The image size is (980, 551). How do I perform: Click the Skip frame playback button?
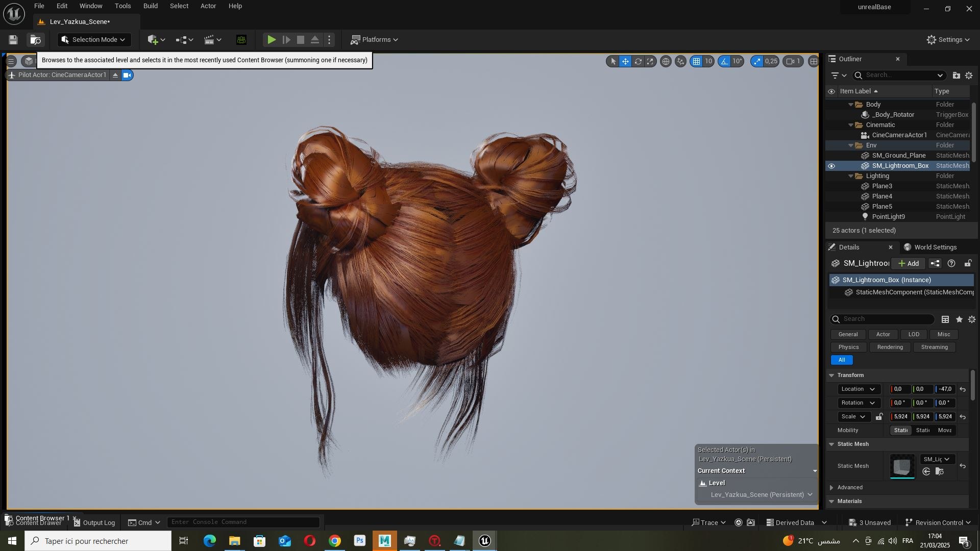point(286,40)
